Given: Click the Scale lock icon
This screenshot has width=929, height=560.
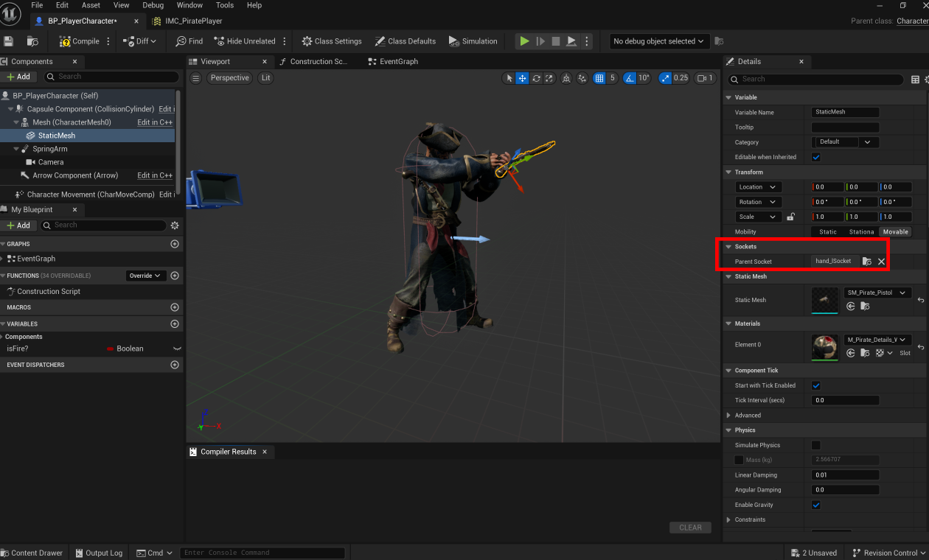Looking at the screenshot, I should point(790,217).
